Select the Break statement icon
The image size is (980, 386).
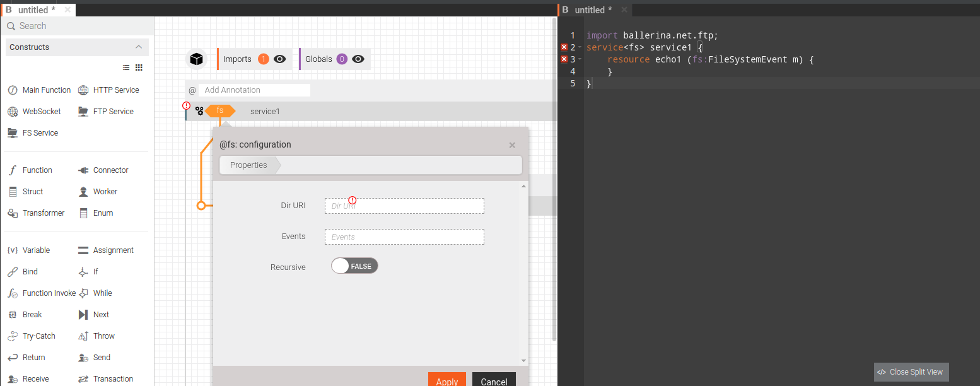click(12, 315)
